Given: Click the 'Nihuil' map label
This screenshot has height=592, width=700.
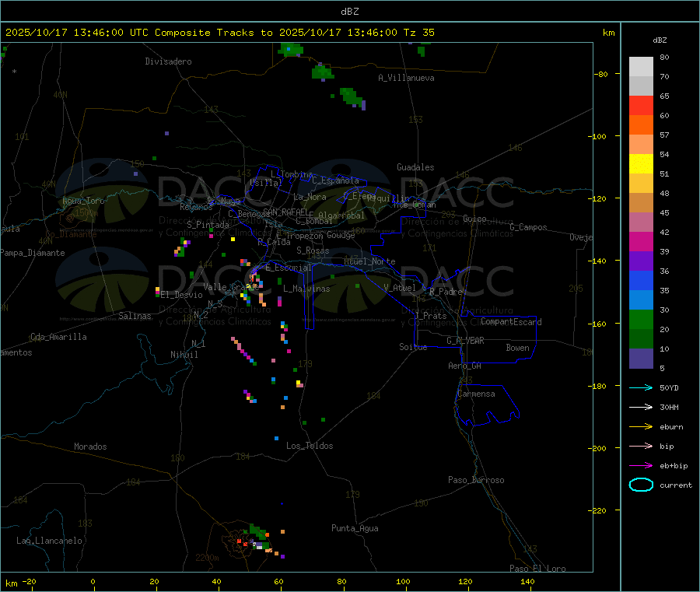Looking at the screenshot, I should pos(184,355).
